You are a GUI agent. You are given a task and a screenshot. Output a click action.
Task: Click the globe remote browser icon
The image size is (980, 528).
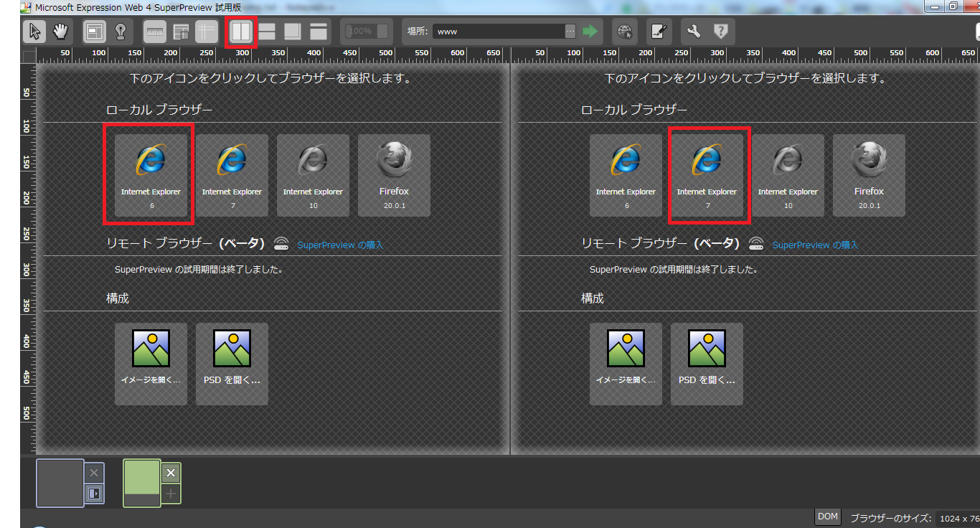pyautogui.click(x=625, y=32)
